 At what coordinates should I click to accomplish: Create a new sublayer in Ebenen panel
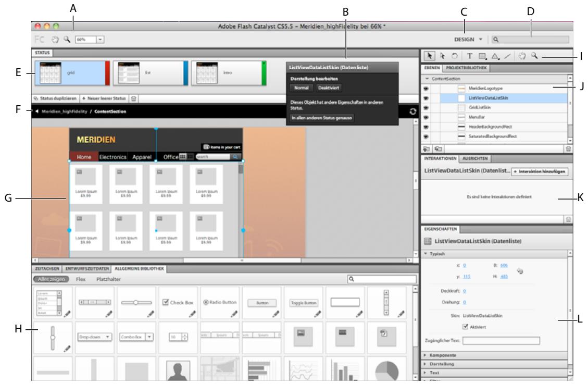point(437,149)
